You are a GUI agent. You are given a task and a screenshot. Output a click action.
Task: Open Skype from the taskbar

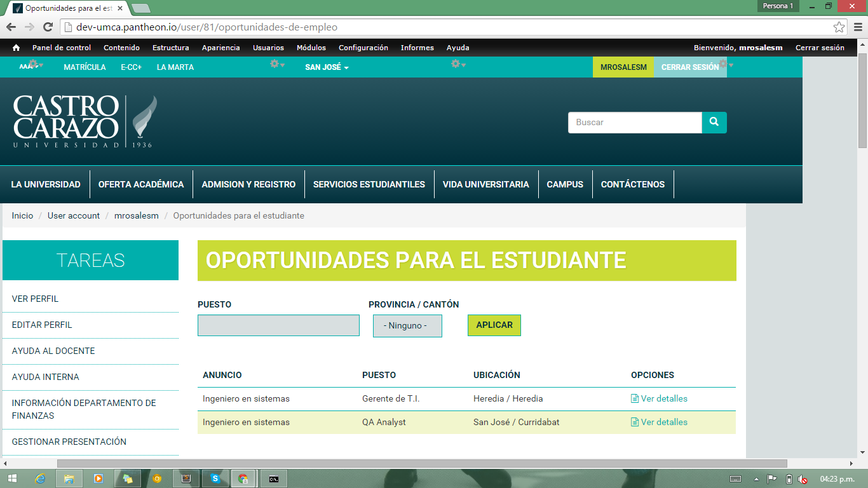215,478
